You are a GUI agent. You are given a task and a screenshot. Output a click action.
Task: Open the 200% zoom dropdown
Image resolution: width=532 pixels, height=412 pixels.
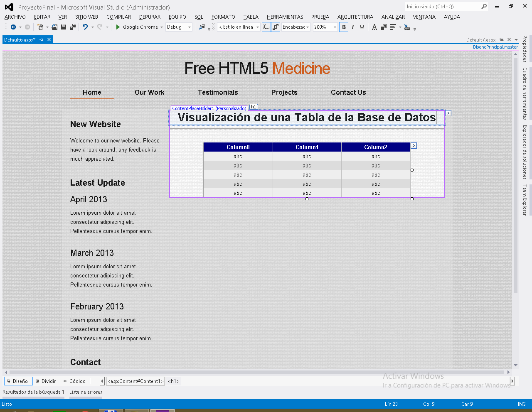click(334, 27)
